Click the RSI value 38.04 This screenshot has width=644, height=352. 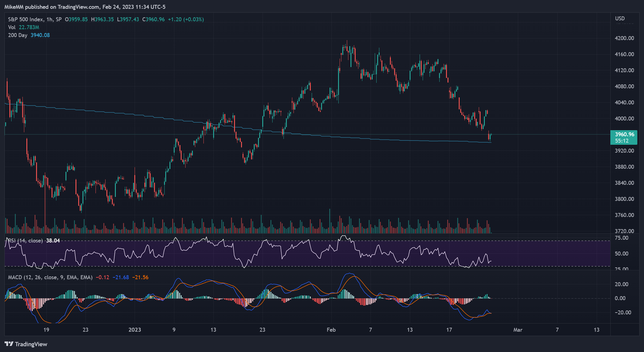(53, 241)
